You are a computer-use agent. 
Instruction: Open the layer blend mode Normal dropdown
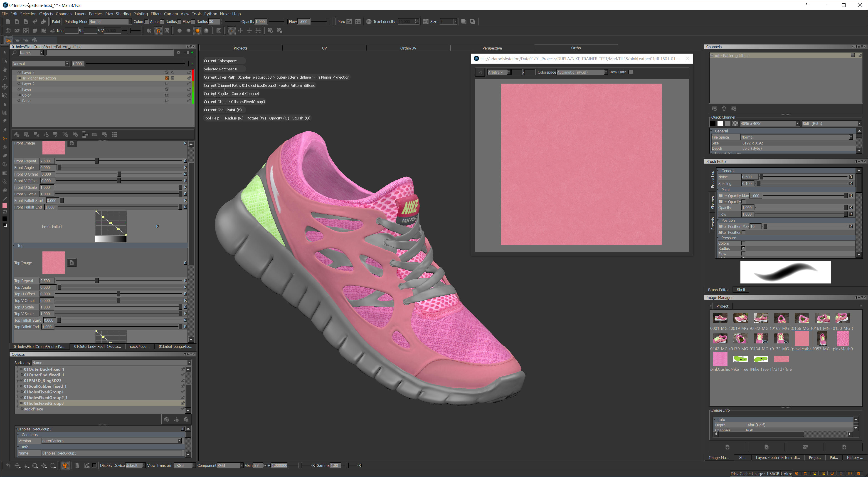(40, 64)
